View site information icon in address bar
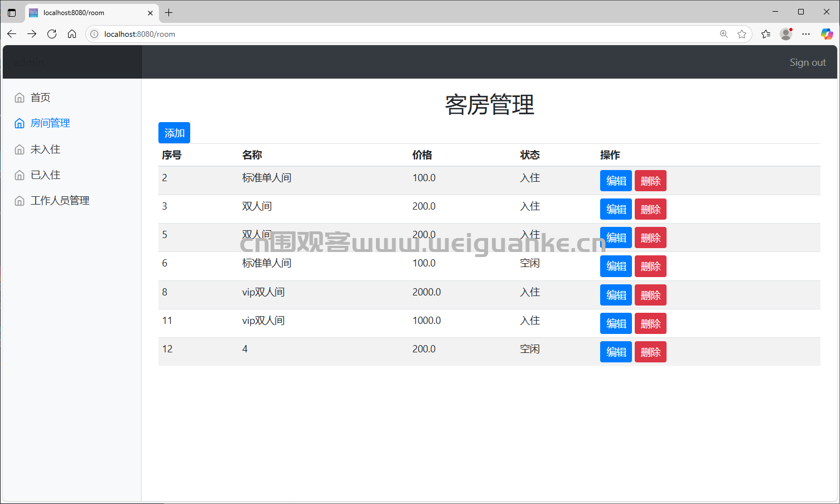Image resolution: width=840 pixels, height=504 pixels. (x=94, y=34)
